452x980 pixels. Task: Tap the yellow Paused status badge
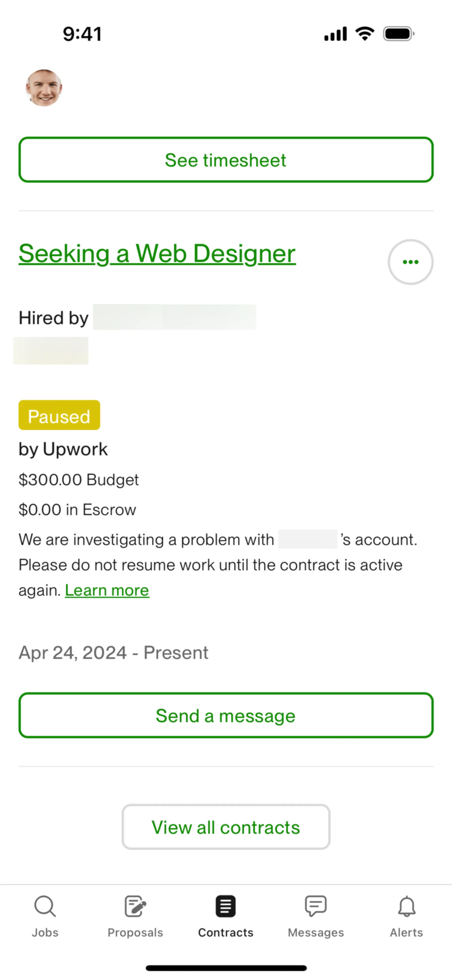[59, 415]
